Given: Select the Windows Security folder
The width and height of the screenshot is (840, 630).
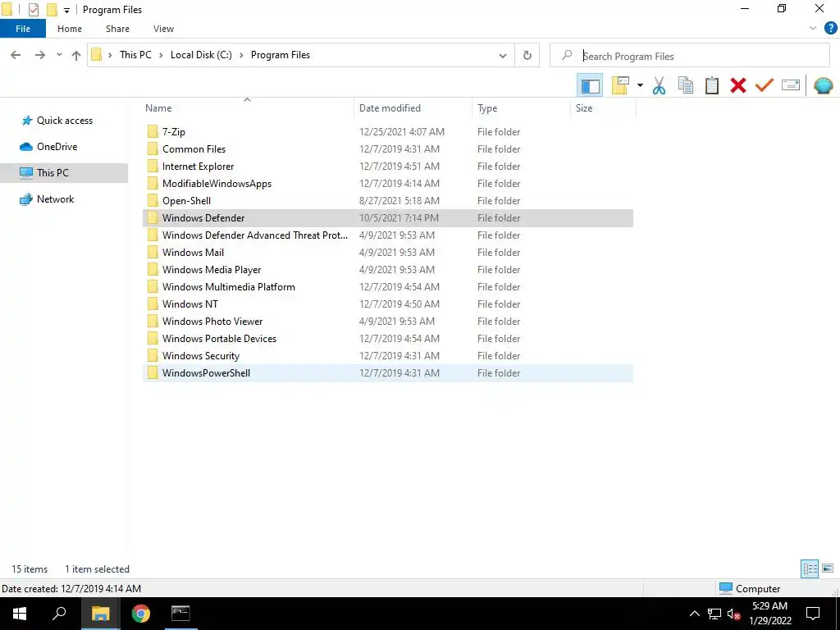Looking at the screenshot, I should point(388,356).
